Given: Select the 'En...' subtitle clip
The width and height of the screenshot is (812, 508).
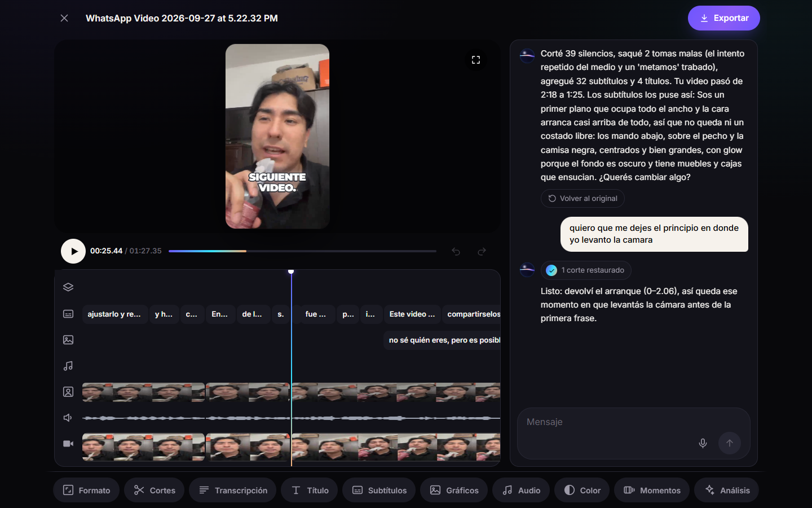Looking at the screenshot, I should tap(220, 314).
